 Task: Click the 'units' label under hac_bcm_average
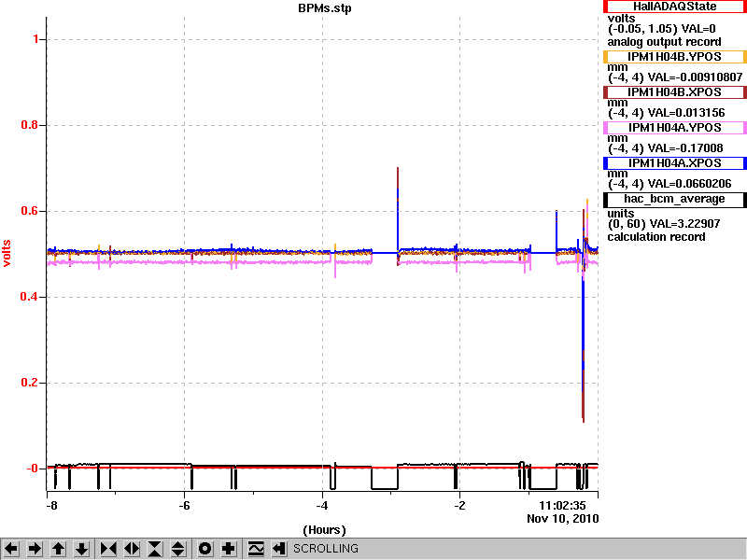(621, 214)
